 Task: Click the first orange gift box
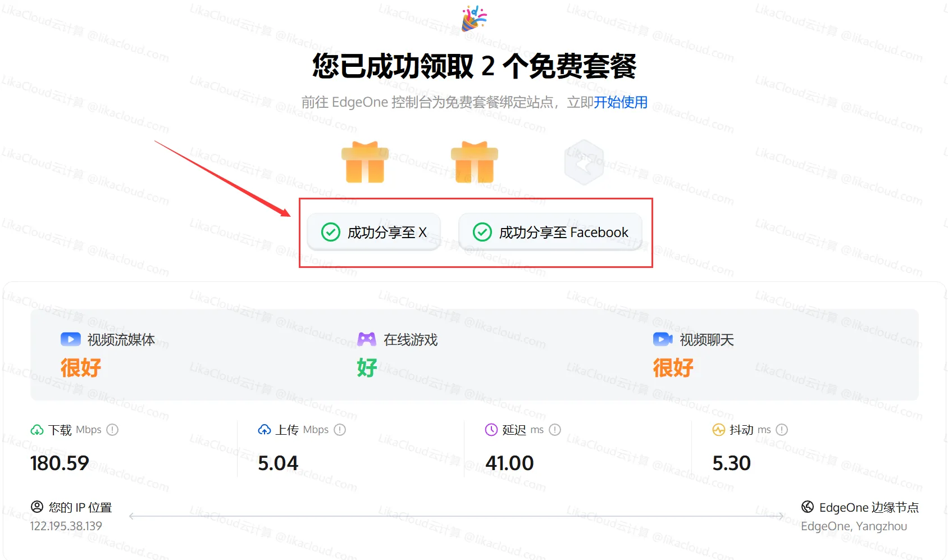point(365,162)
